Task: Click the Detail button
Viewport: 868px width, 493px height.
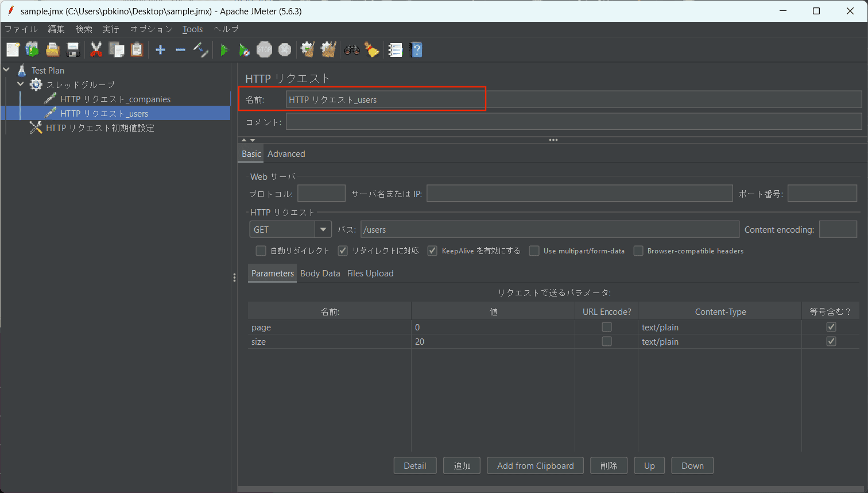Action: pos(415,465)
